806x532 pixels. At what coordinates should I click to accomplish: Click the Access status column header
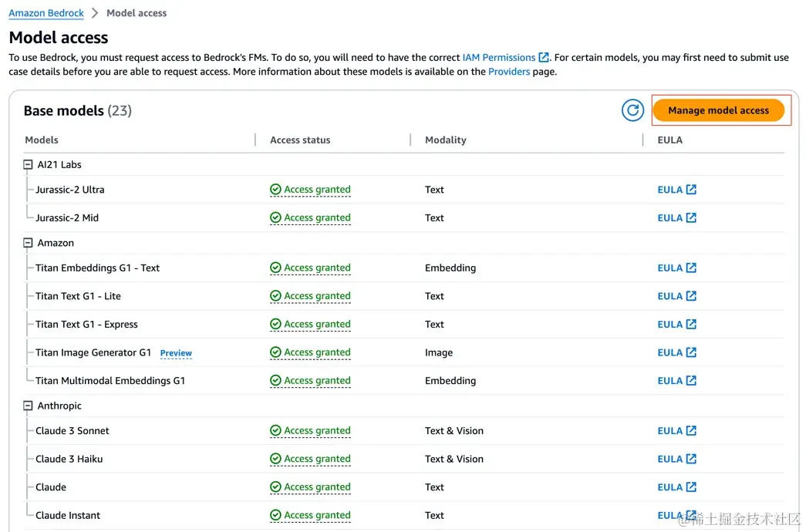[300, 140]
